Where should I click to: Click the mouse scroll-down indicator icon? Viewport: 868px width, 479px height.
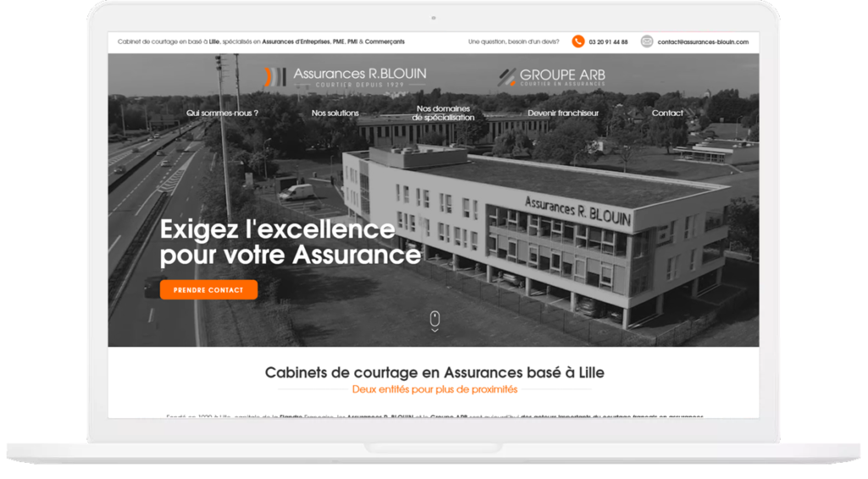(x=435, y=321)
